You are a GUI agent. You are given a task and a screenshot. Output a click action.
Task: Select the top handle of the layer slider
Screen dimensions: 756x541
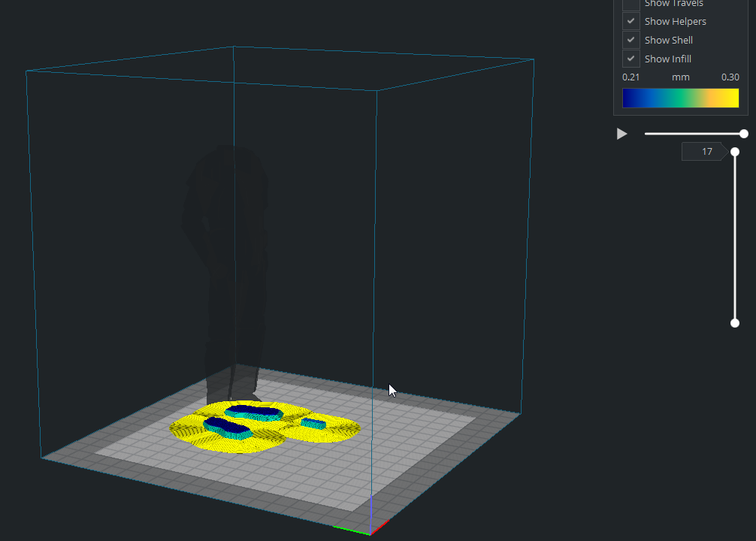tap(734, 151)
